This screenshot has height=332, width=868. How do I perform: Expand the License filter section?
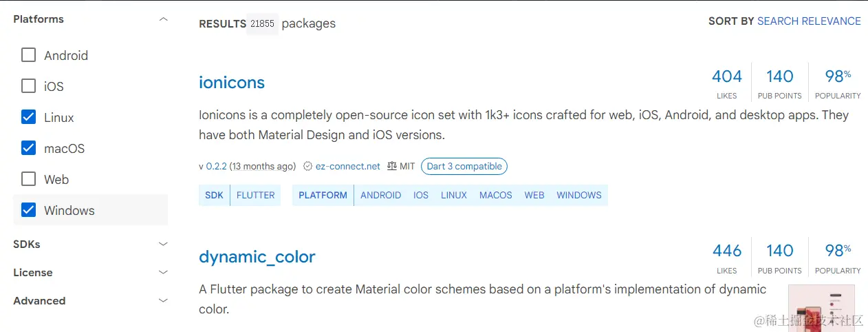(x=163, y=272)
